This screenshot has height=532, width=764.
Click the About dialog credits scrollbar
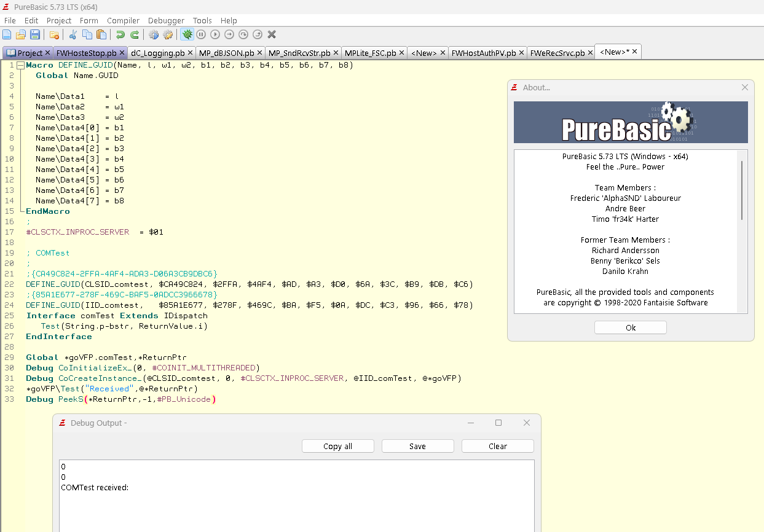tap(742, 190)
